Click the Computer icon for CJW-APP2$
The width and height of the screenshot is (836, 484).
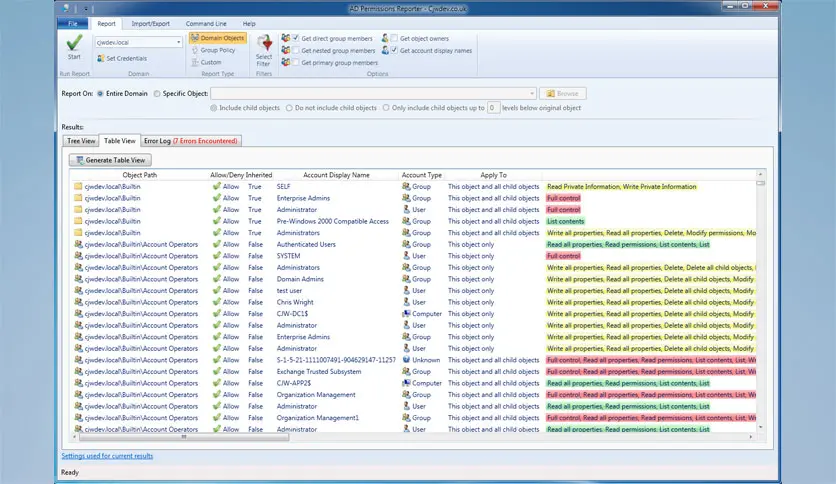pyautogui.click(x=406, y=383)
